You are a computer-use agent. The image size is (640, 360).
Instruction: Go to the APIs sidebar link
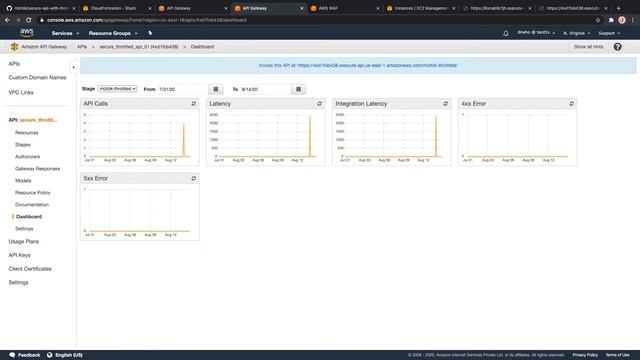(14, 64)
